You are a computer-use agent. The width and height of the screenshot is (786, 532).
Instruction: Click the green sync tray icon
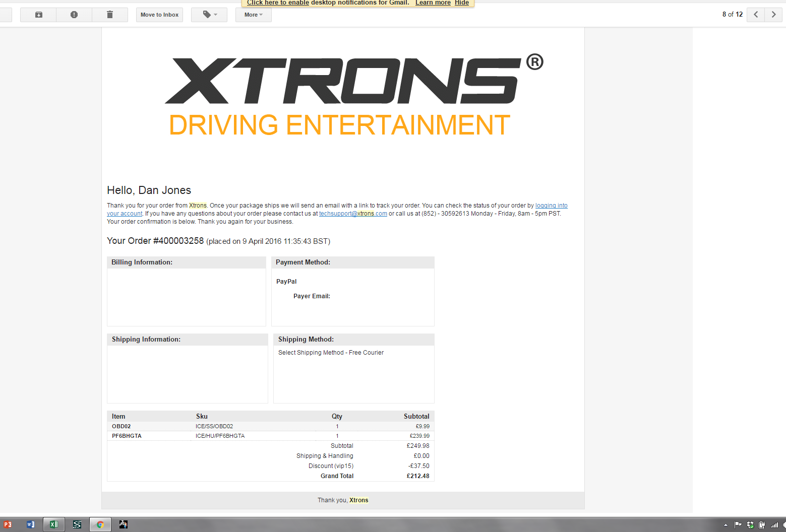[x=750, y=524]
